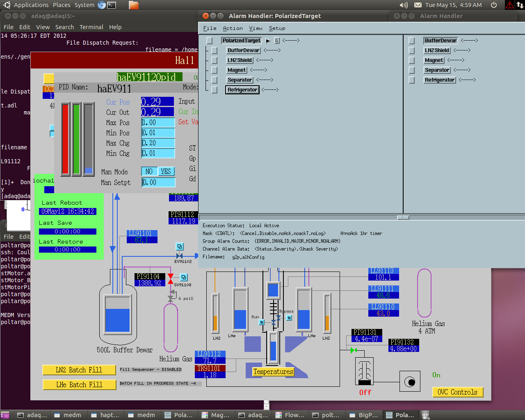Open the trash icon on bottom panel
Viewport: 525px width, 420px height.
point(426,415)
